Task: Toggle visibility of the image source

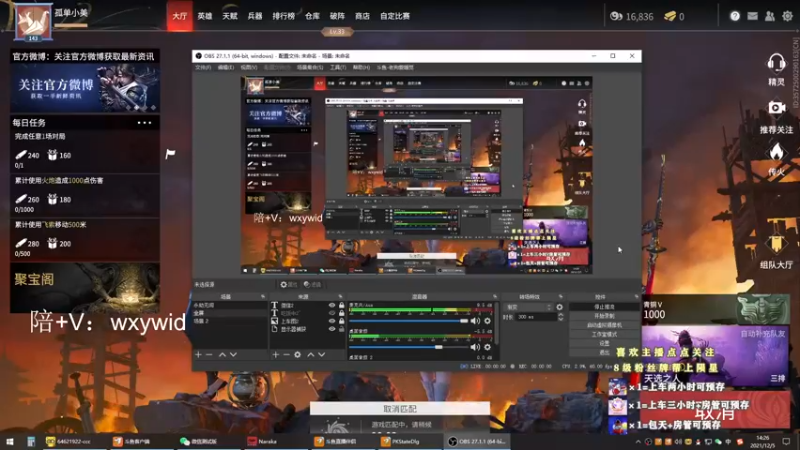Action: coord(332,321)
